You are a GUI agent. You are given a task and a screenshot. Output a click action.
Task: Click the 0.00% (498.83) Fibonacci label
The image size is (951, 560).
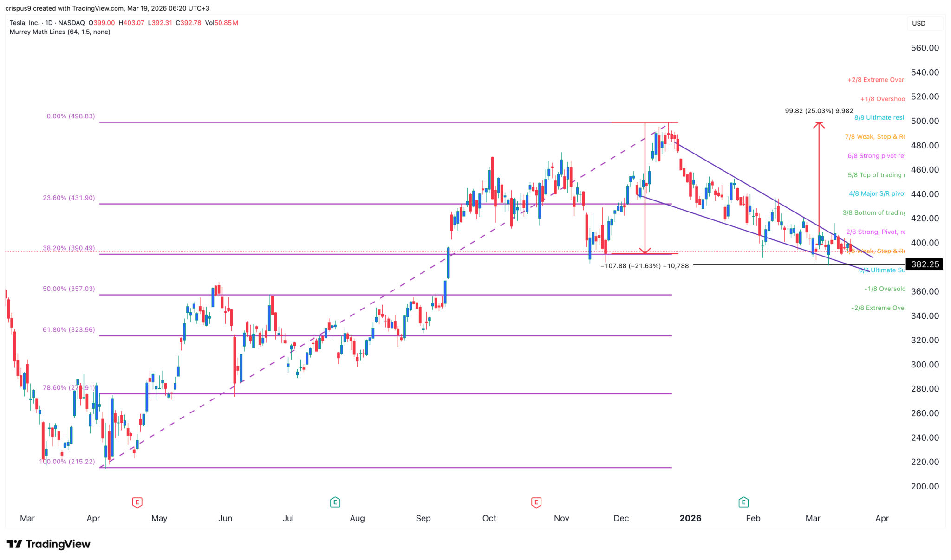coord(71,116)
